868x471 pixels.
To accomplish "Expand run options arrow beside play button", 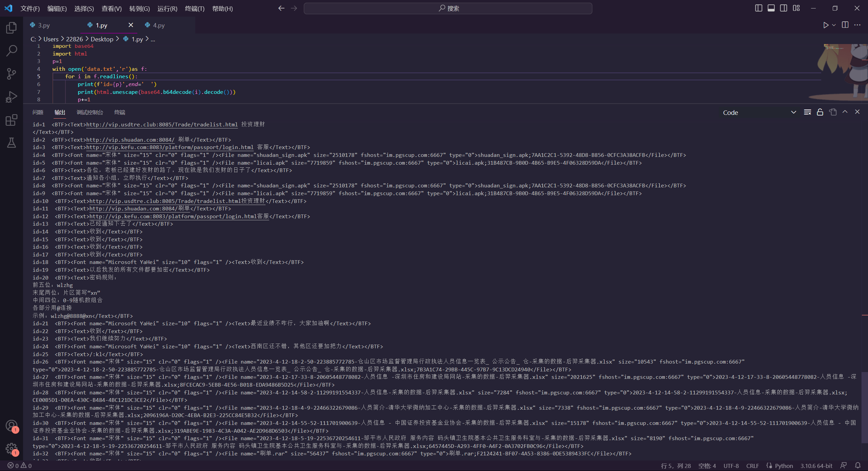I will pos(834,25).
